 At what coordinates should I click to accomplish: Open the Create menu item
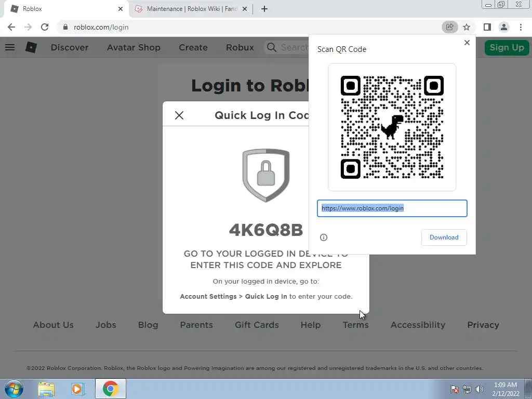coord(193,47)
